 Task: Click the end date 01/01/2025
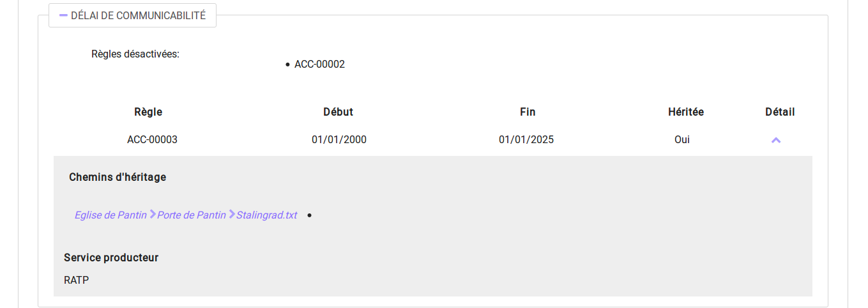526,139
